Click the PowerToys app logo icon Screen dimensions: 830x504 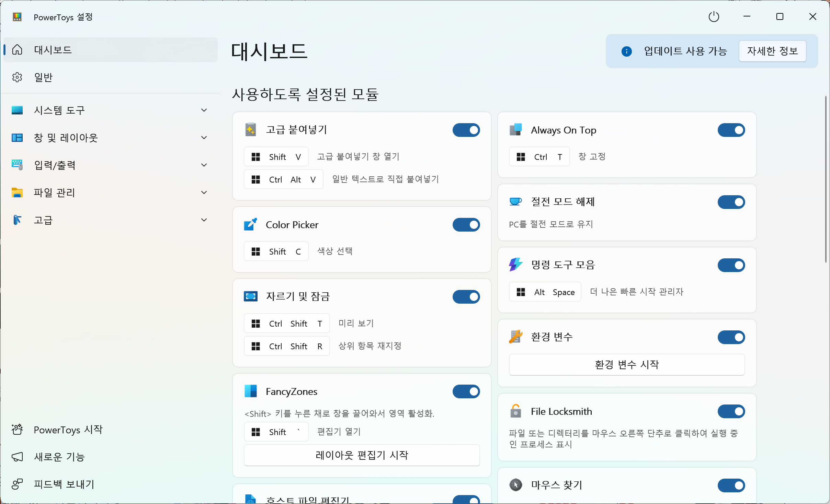pyautogui.click(x=17, y=17)
